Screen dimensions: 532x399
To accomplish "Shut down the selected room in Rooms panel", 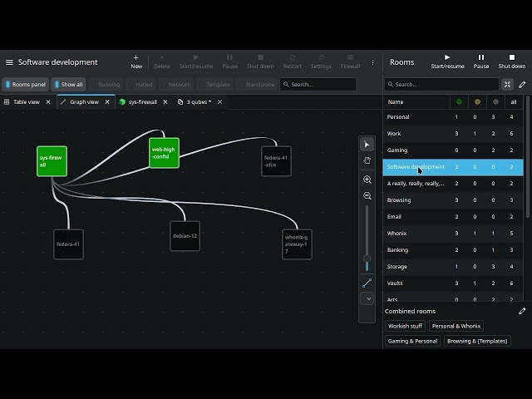I will pyautogui.click(x=512, y=62).
